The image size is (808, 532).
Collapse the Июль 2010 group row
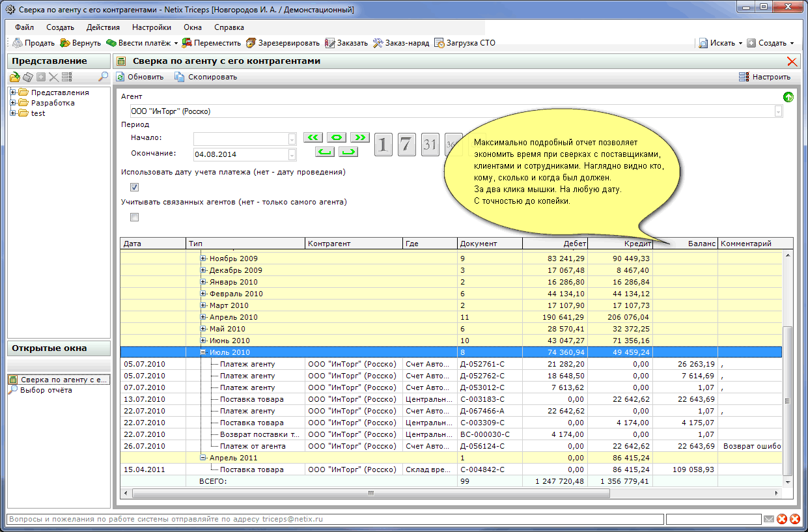click(204, 352)
